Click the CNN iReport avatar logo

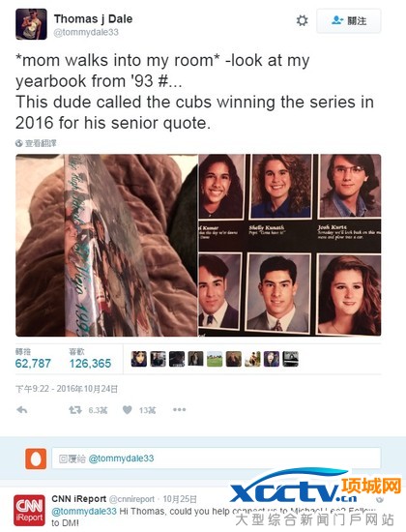(29, 511)
